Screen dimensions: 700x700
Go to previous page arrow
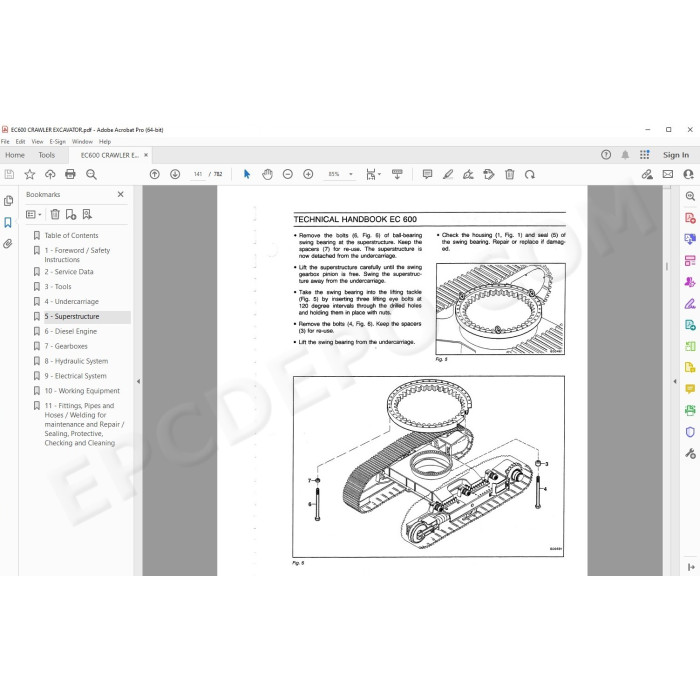154,174
